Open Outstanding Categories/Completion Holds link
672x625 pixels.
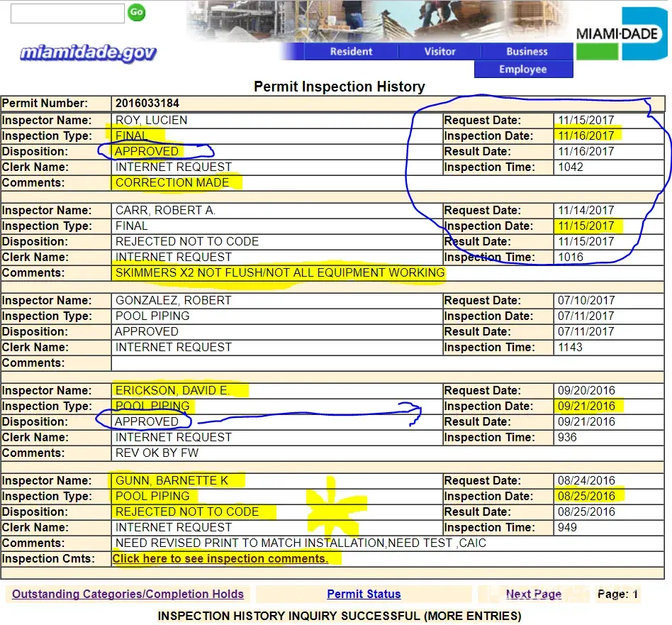[128, 594]
